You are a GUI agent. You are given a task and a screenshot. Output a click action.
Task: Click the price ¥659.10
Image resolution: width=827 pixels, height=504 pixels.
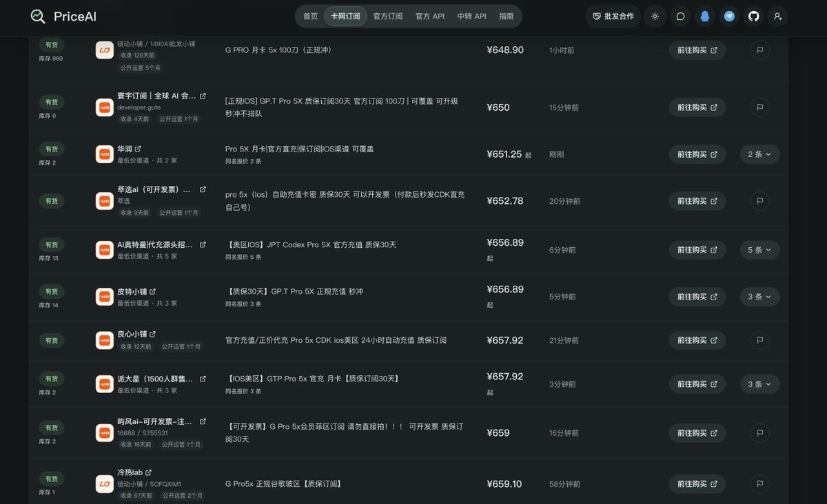(504, 484)
